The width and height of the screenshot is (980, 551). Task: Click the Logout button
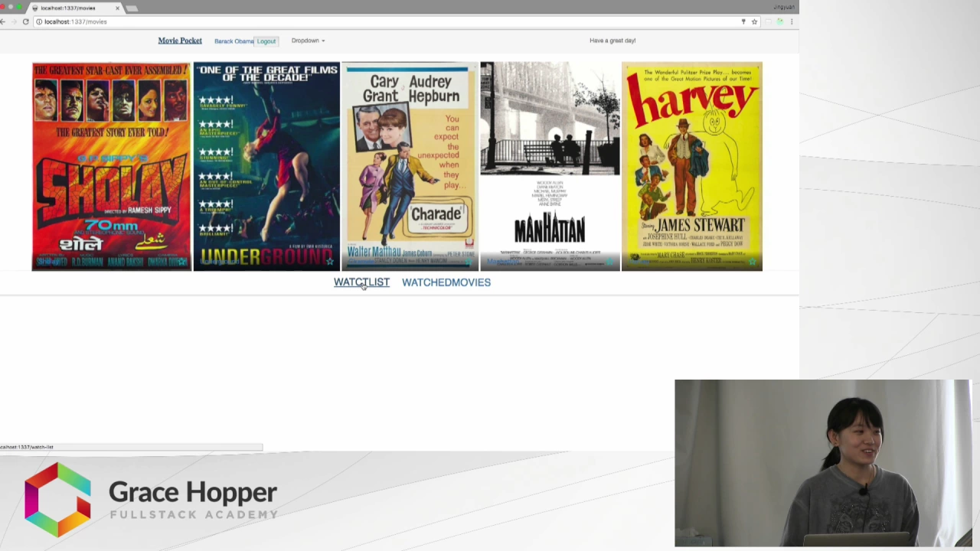[x=266, y=41]
